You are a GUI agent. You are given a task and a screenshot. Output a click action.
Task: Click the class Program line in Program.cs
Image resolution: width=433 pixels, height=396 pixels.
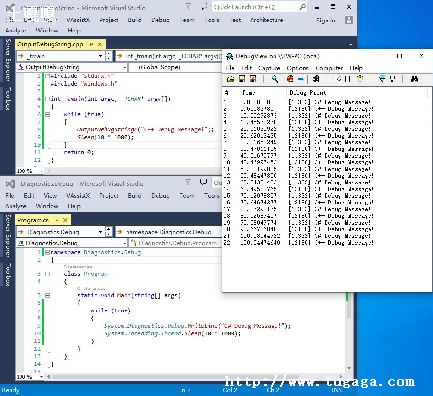(86, 274)
